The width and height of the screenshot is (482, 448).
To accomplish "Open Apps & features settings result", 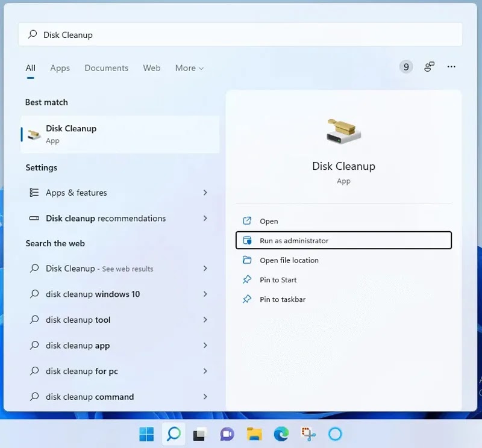I will click(120, 193).
